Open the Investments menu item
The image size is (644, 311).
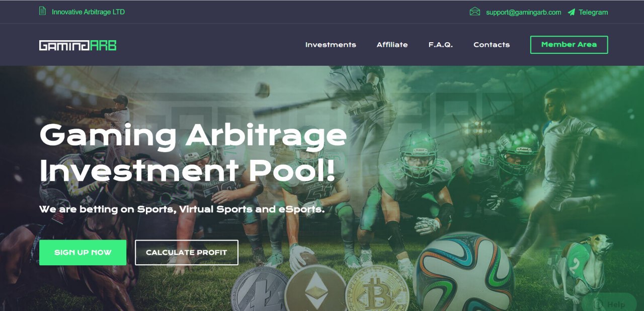click(x=331, y=45)
